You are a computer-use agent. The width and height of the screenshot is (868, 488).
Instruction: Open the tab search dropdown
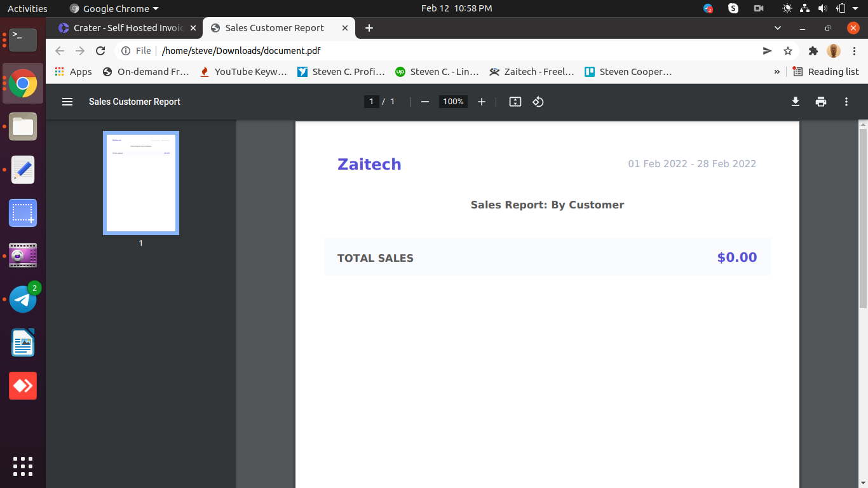click(x=777, y=28)
